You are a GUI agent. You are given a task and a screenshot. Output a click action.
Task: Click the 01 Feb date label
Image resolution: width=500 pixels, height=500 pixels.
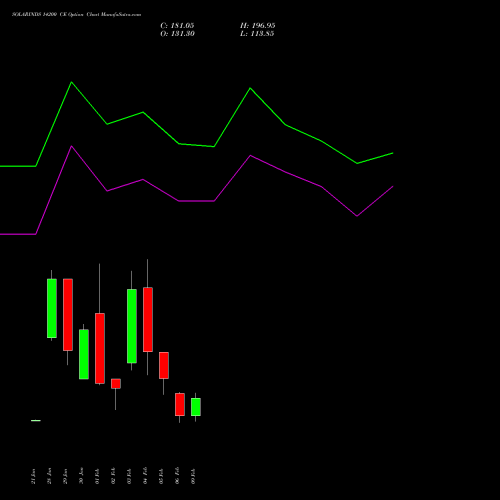coord(97,476)
